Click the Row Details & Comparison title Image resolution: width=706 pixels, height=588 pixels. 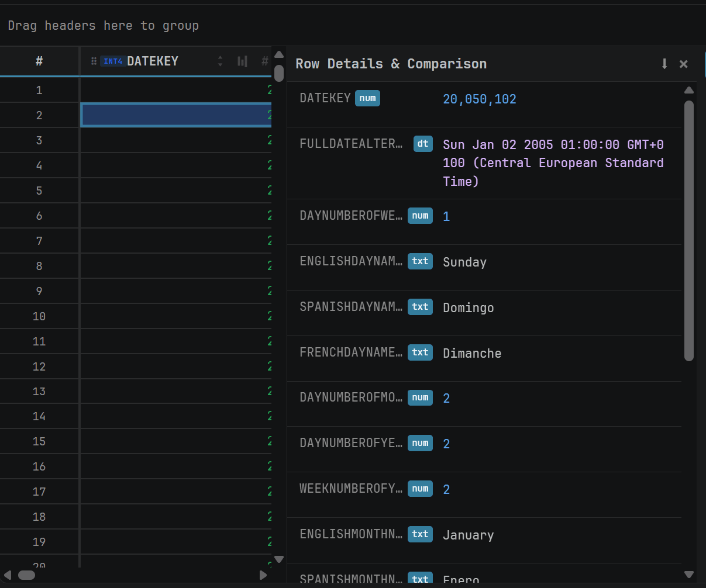coord(391,64)
